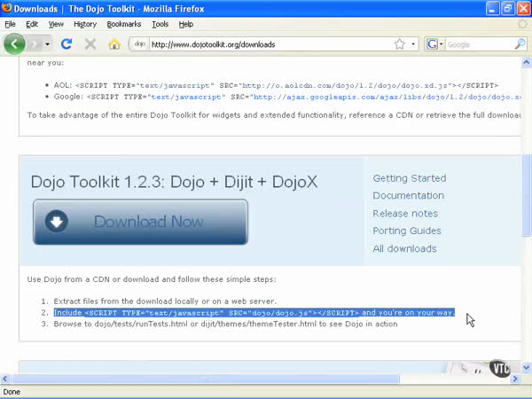The height and width of the screenshot is (399, 532).
Task: Go to Home page icon
Action: click(x=113, y=43)
